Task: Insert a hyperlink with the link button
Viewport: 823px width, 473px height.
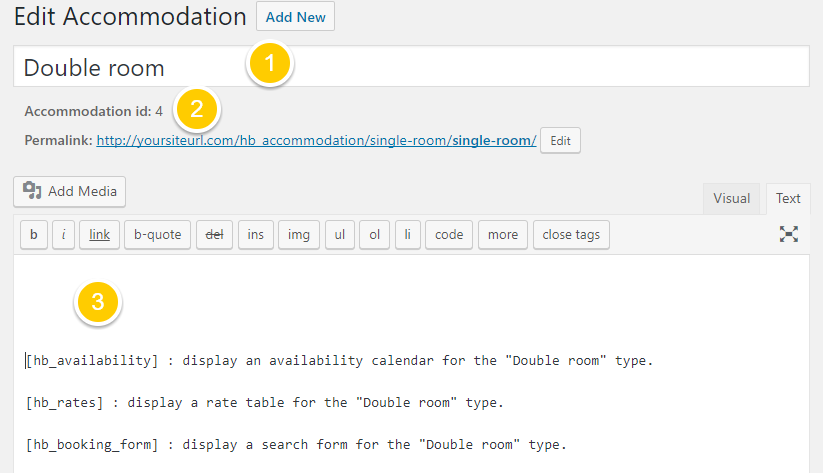Action: point(99,235)
